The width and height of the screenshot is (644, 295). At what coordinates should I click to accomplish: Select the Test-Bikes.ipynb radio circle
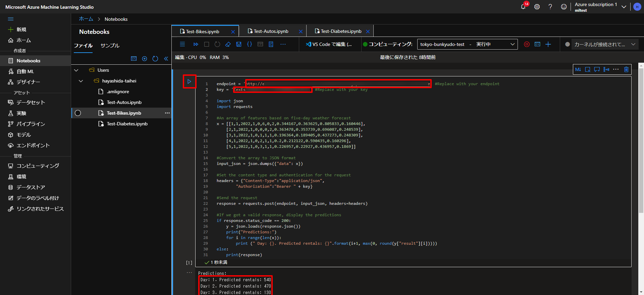[78, 113]
